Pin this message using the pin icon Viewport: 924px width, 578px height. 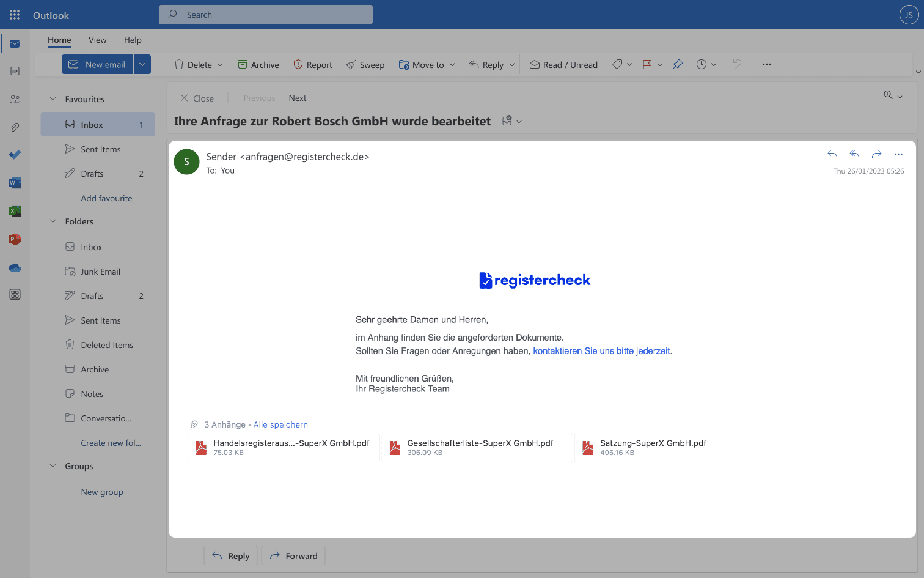pos(678,64)
